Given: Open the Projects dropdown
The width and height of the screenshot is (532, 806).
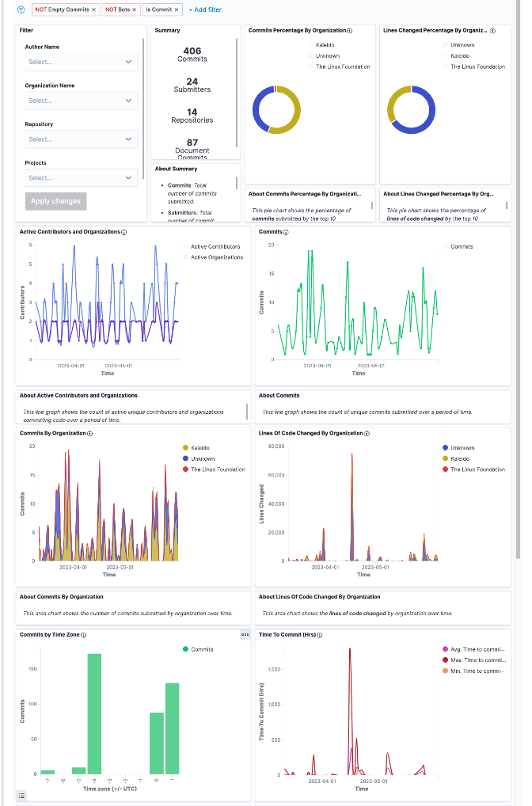Looking at the screenshot, I should point(81,178).
